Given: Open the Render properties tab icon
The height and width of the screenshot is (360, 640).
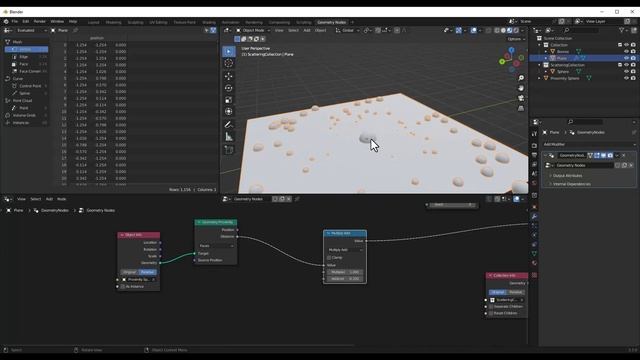Looking at the screenshot, I should (x=534, y=145).
